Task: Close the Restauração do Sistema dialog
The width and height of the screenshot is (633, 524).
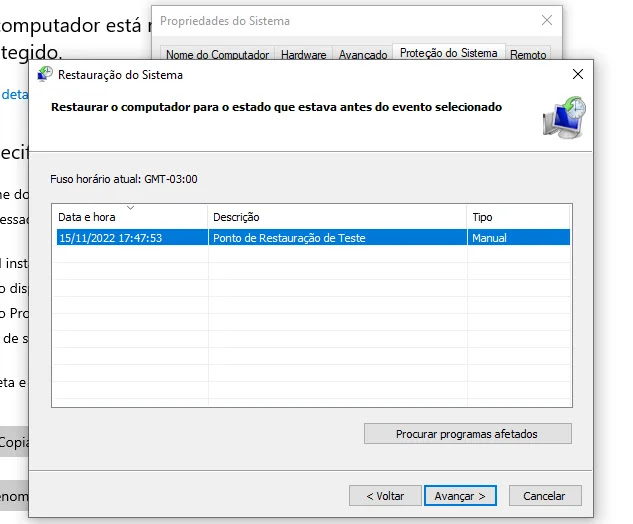Action: coord(577,74)
